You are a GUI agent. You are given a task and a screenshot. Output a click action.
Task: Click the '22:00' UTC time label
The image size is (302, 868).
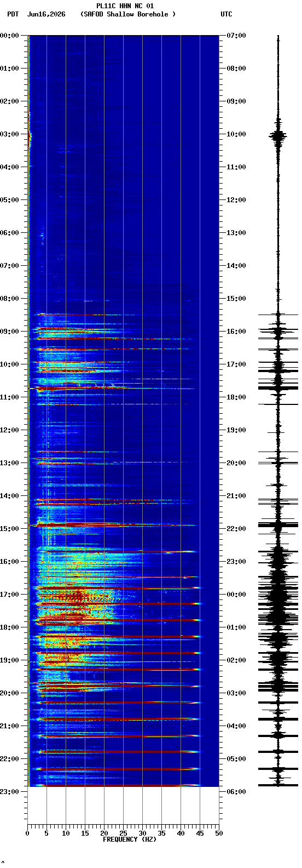[236, 529]
